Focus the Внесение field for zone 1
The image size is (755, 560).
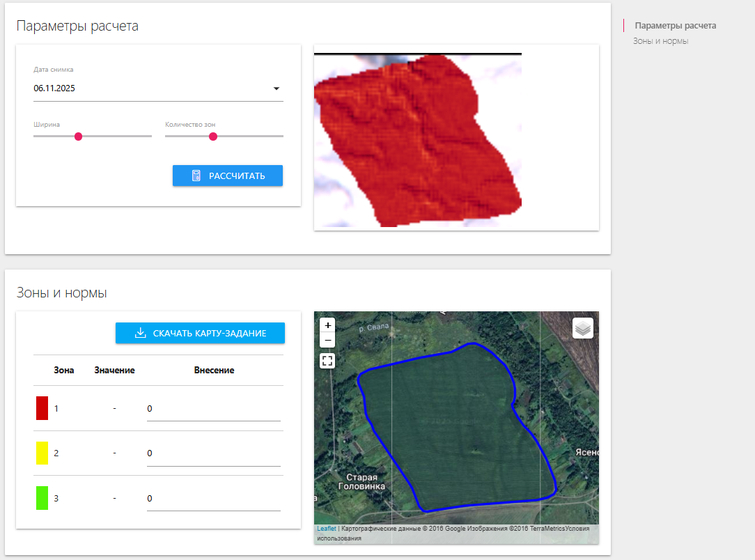tap(213, 409)
